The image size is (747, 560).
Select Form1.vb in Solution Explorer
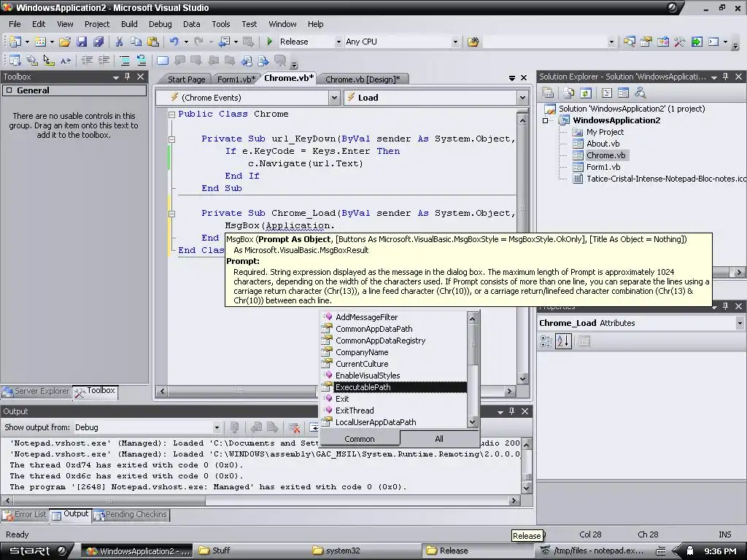603,167
